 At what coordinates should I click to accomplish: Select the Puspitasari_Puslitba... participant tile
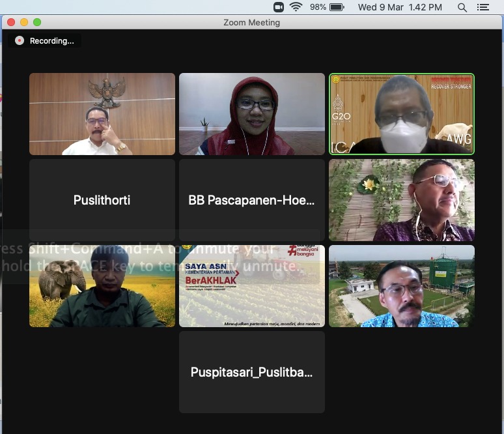[252, 372]
